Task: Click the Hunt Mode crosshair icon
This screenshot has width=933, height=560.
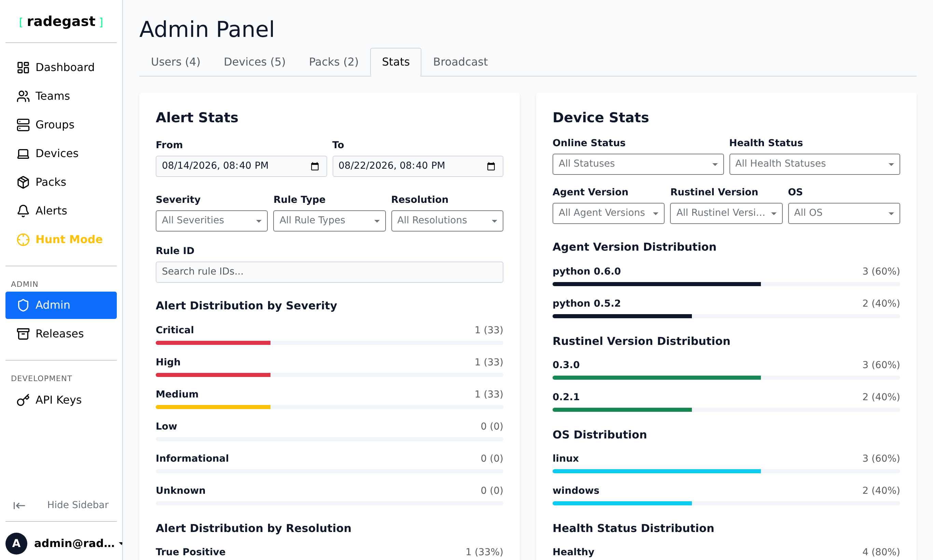Action: [x=23, y=240]
